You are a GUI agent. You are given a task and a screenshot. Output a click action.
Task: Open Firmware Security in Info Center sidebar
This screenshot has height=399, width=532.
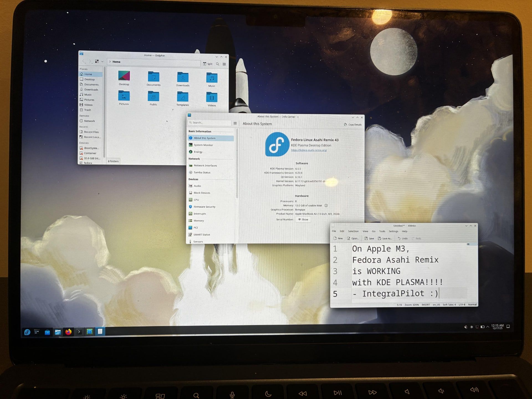click(205, 206)
